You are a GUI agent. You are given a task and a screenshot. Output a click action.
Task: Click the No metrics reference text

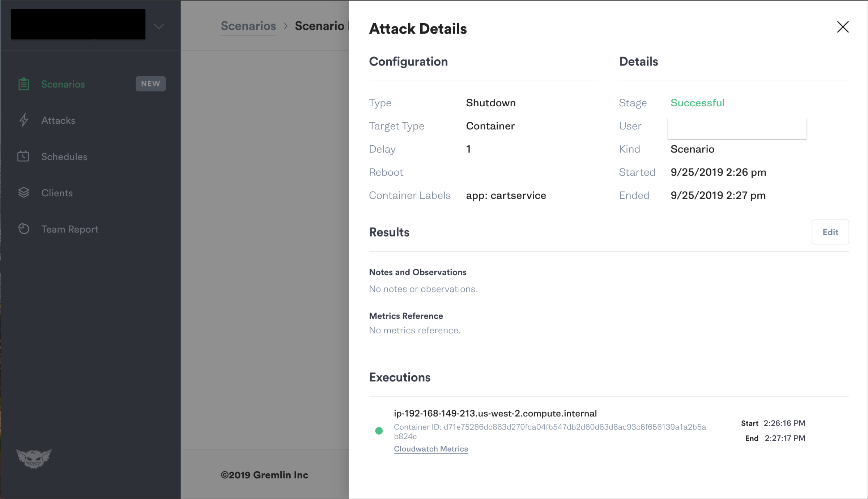coord(415,330)
